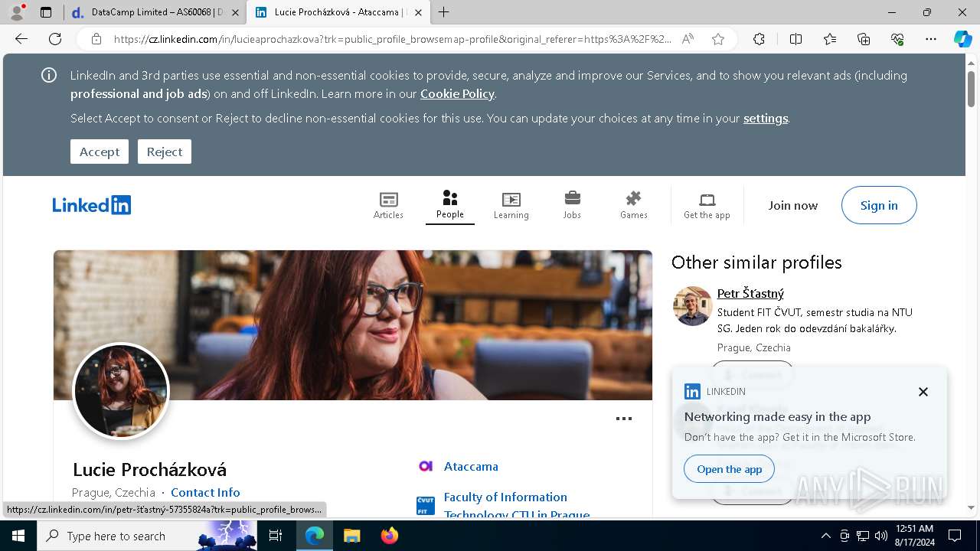Click the taskbar search box
The height and width of the screenshot is (551, 980).
145,536
